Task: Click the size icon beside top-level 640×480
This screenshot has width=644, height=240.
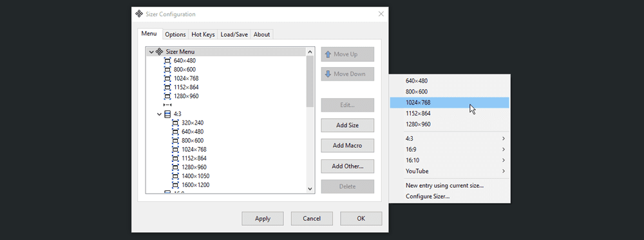Action: coord(167,61)
